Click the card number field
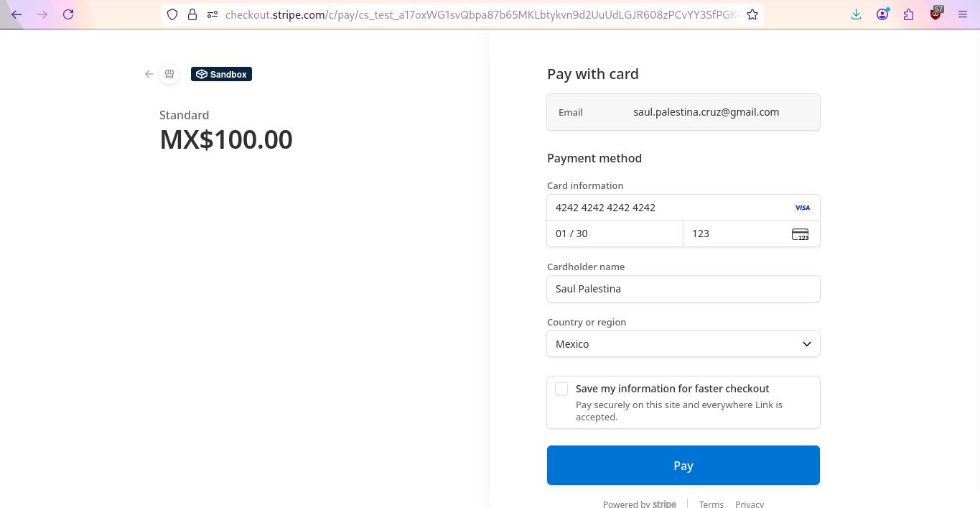 tap(668, 208)
